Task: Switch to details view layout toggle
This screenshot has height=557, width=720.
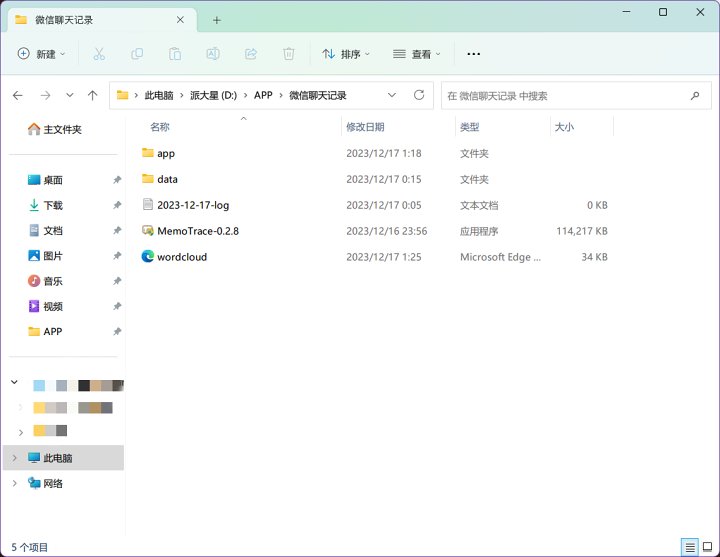Action: (x=690, y=547)
